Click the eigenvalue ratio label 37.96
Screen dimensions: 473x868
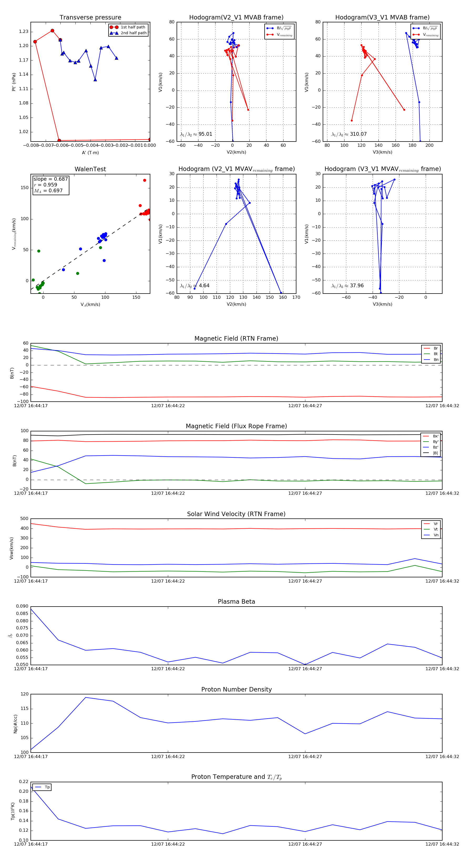point(347,285)
